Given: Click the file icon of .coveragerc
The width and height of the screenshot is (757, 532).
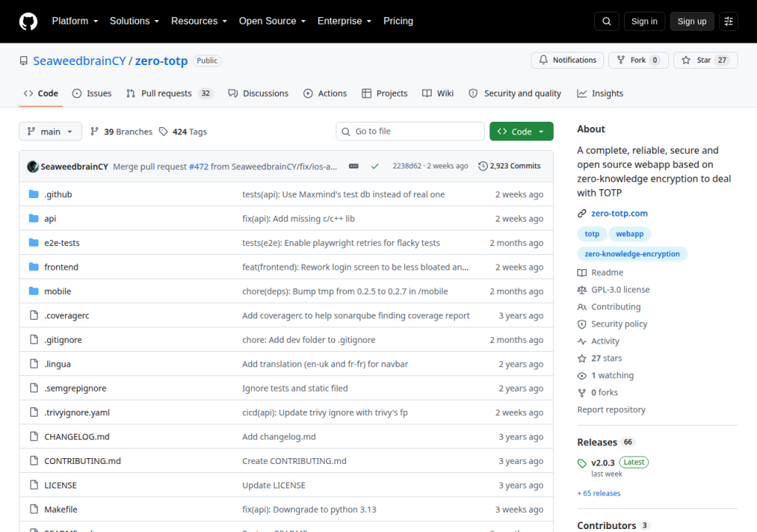Looking at the screenshot, I should coord(34,316).
